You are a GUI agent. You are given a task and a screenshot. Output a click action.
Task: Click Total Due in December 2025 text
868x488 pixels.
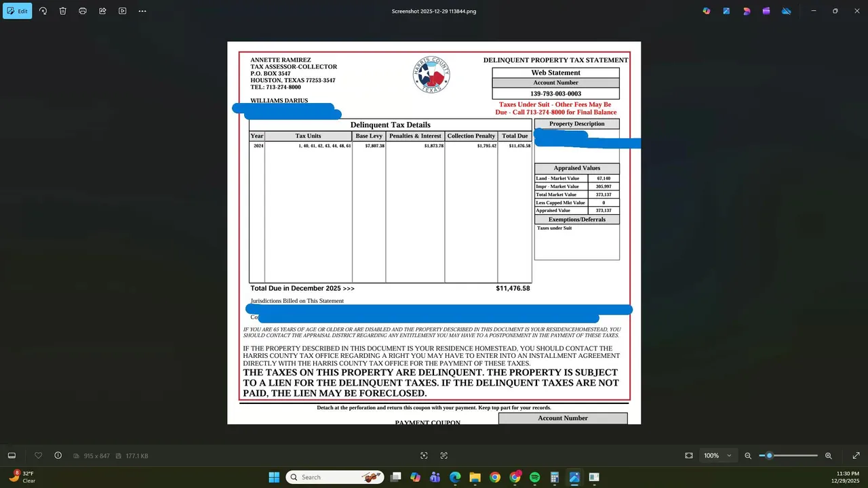(302, 288)
